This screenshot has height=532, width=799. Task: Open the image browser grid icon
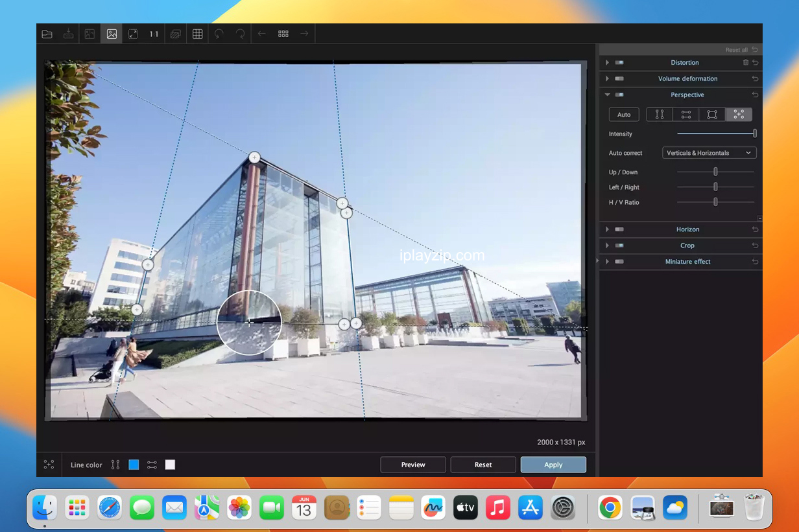point(283,34)
